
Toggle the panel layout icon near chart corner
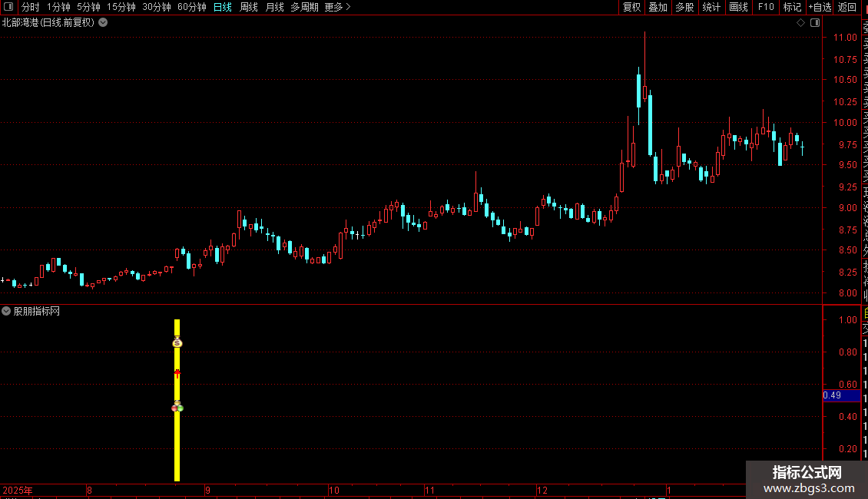click(815, 23)
